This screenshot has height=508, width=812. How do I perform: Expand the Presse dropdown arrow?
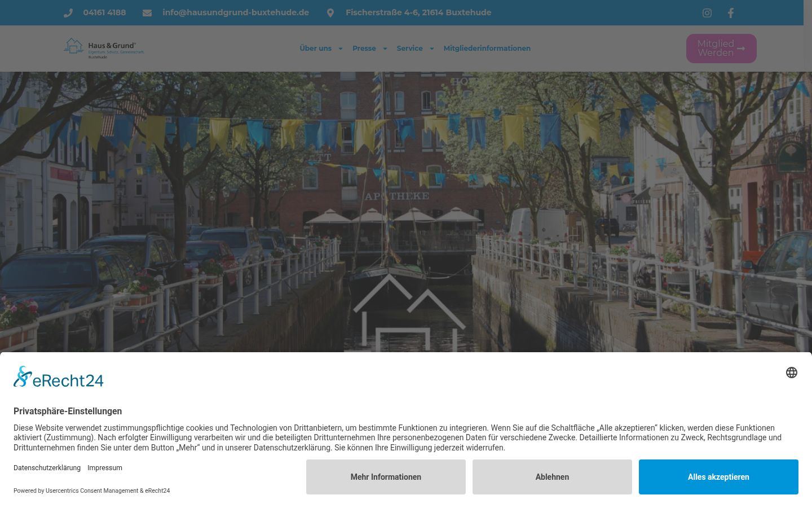coord(385,49)
